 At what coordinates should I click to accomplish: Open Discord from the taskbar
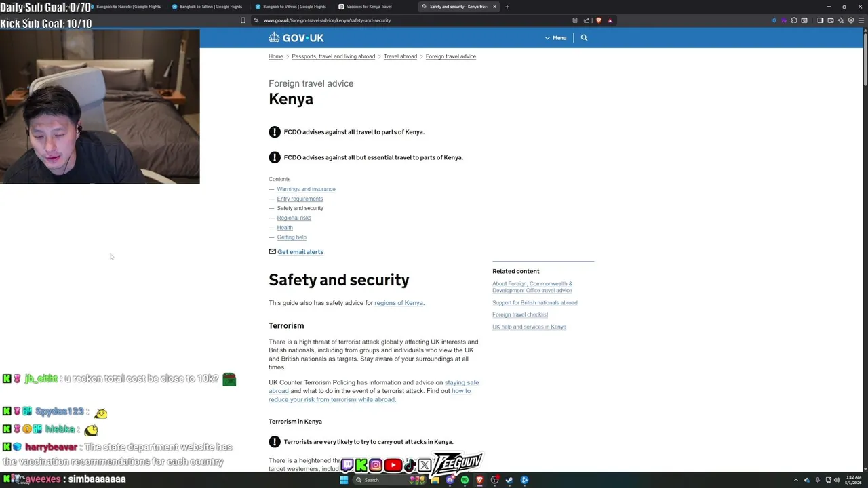pyautogui.click(x=450, y=480)
